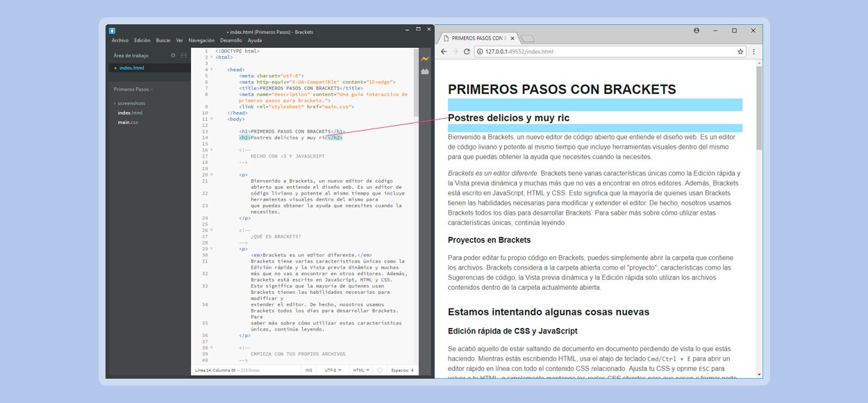Image resolution: width=868 pixels, height=403 pixels.
Task: Collapse the html tag fold on line 2
Action: [211, 57]
